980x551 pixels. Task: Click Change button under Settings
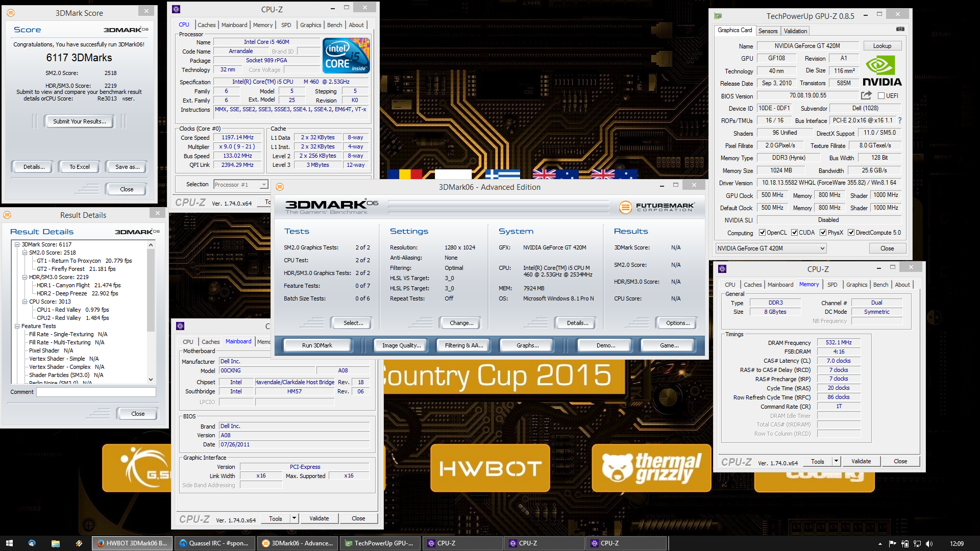(461, 323)
